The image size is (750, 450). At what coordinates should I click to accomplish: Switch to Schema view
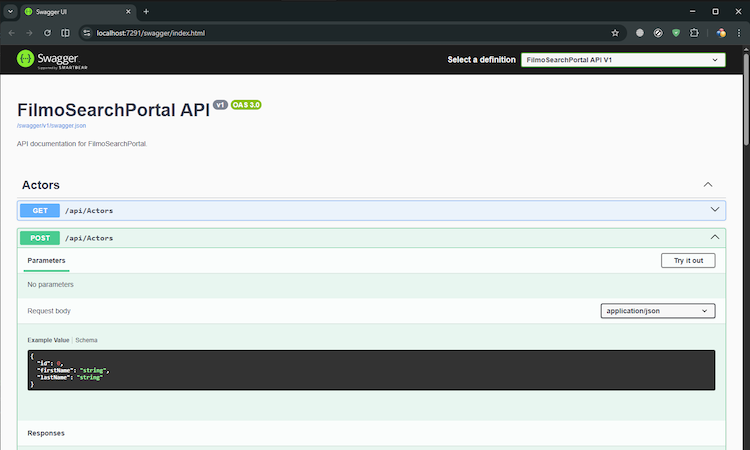click(x=86, y=340)
